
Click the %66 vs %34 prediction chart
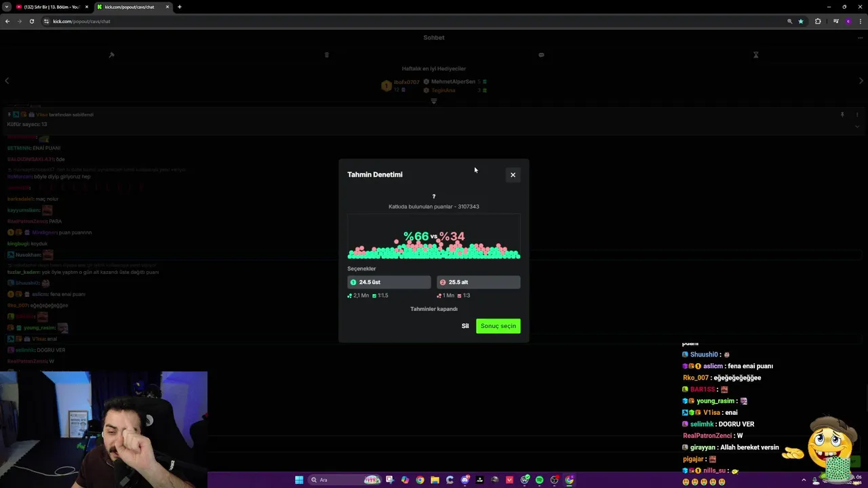point(434,237)
